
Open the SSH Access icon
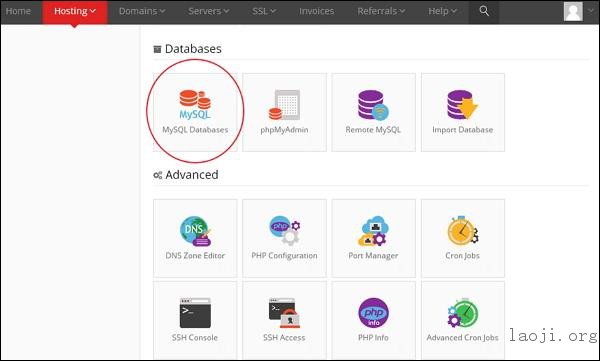coord(284,313)
